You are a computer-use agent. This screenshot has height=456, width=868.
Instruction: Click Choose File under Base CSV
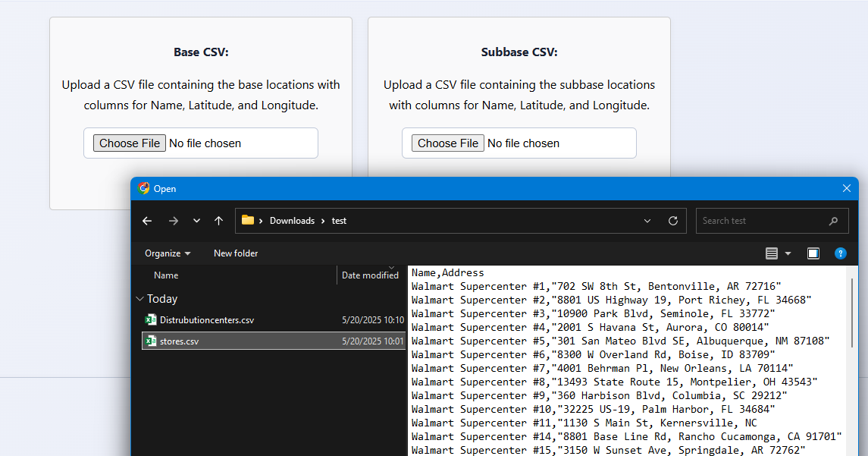click(x=130, y=143)
